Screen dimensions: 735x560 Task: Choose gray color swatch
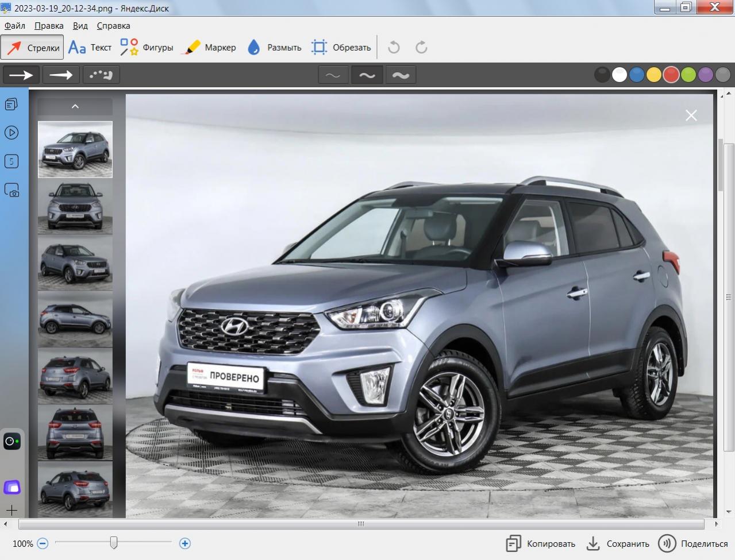point(723,75)
